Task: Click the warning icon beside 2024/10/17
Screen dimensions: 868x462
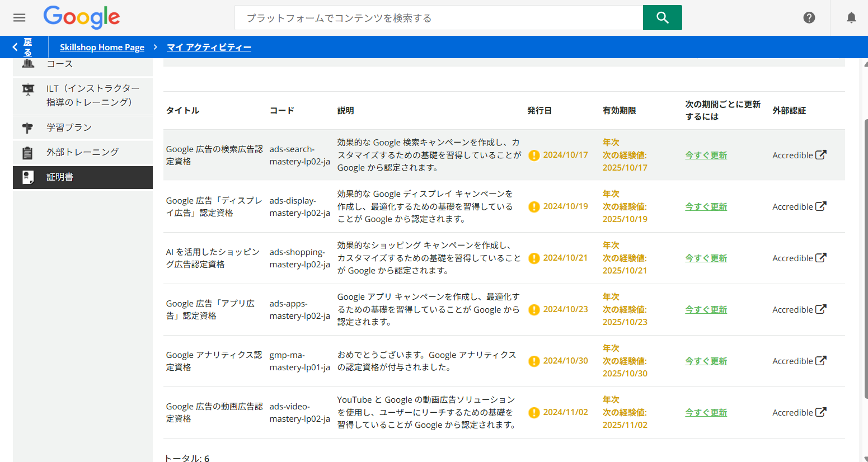Action: pyautogui.click(x=534, y=155)
